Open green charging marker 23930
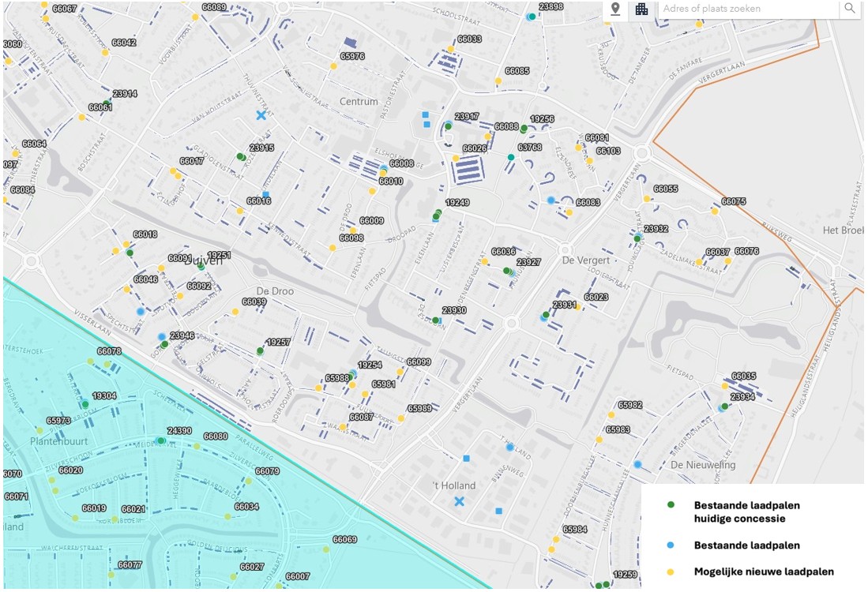Viewport: 868px width, 592px height. [x=435, y=320]
